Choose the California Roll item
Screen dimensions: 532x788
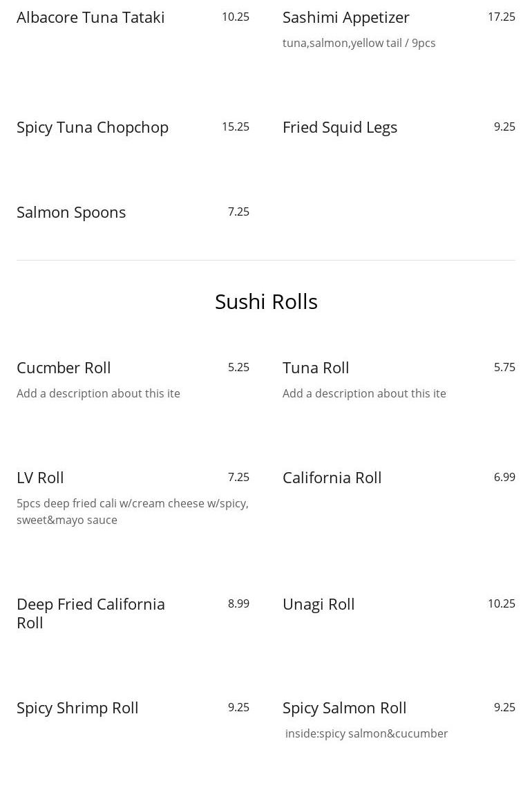click(332, 478)
